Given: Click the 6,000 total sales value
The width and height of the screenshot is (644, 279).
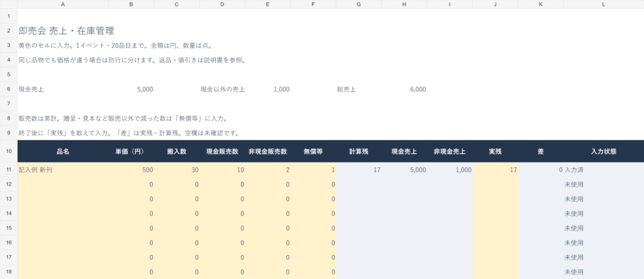Looking at the screenshot, I should [418, 89].
